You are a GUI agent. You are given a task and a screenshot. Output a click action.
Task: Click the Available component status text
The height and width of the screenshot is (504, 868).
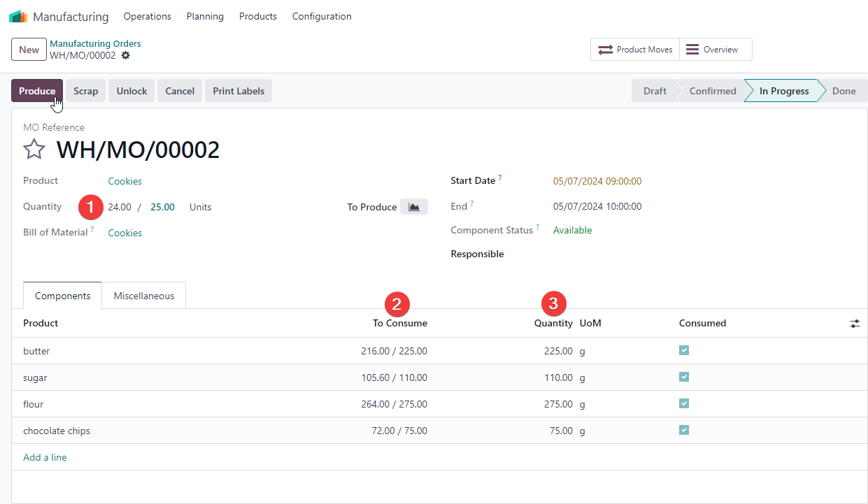(x=572, y=230)
